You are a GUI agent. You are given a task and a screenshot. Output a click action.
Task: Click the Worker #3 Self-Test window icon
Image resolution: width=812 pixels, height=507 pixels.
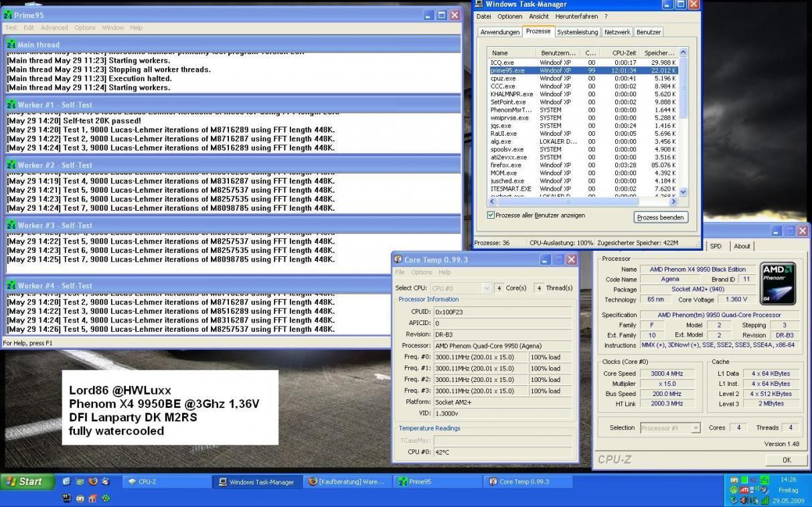(x=11, y=225)
